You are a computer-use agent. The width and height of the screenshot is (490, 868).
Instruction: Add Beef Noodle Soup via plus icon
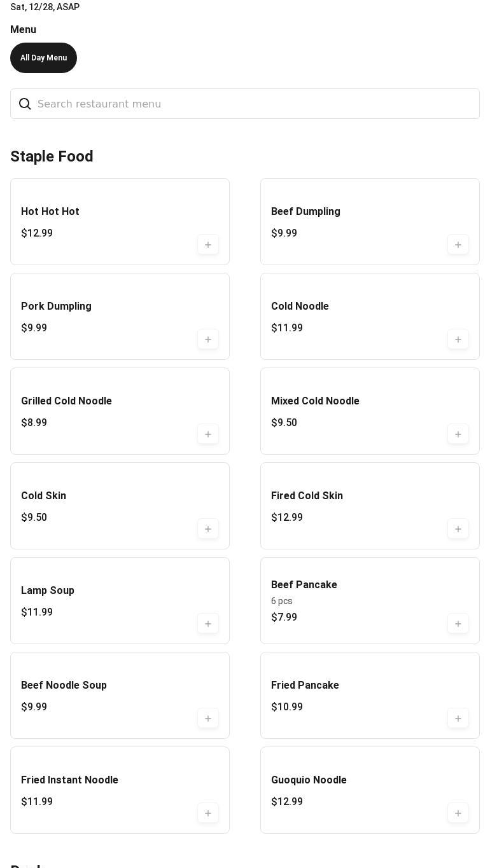point(207,719)
